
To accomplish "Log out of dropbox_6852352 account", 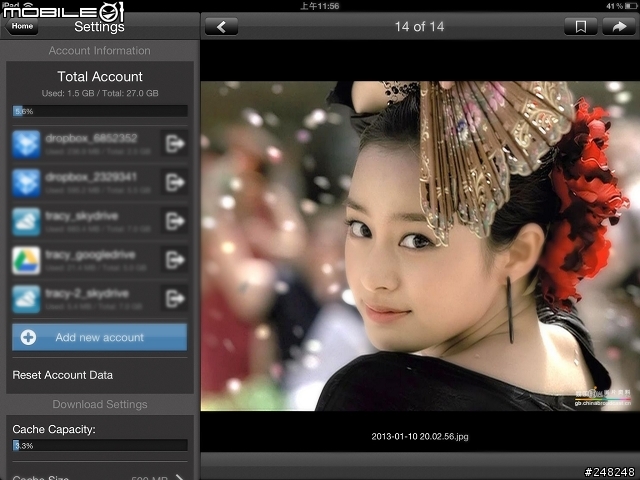I will pos(175,144).
